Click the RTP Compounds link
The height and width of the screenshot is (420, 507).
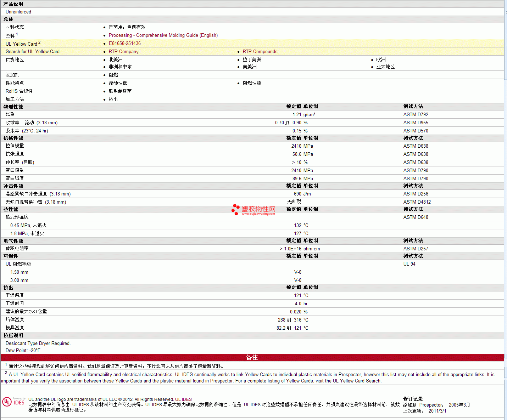(260, 52)
